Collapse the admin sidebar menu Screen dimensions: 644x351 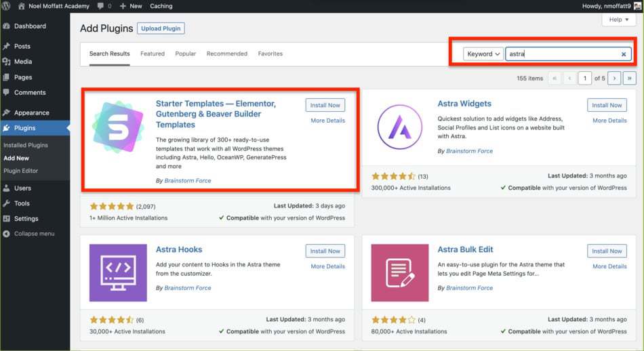click(28, 234)
